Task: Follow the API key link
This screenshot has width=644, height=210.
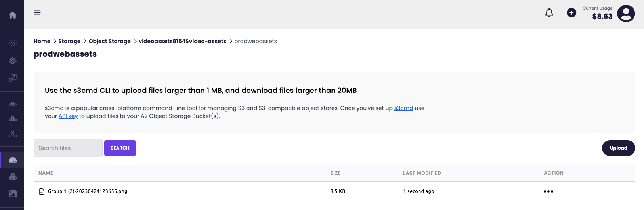Action: click(68, 116)
